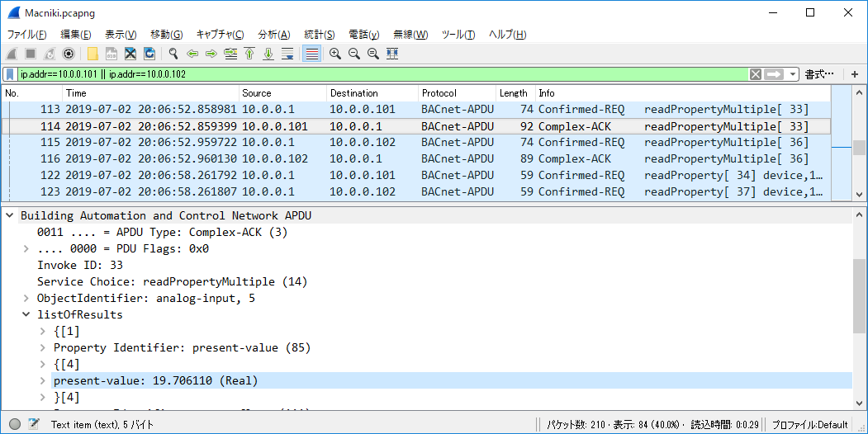
Task: Select packet 116 Complex-ACK row
Action: pos(416,159)
